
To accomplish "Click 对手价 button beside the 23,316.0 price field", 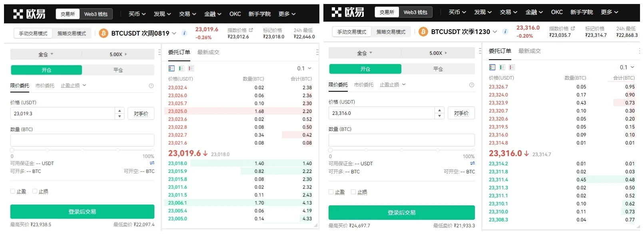I will (461, 113).
